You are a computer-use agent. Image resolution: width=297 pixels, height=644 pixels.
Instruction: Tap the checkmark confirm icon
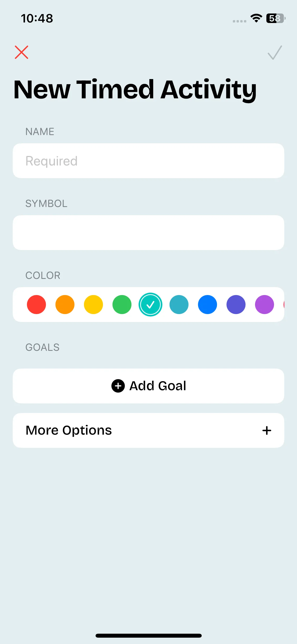[275, 53]
